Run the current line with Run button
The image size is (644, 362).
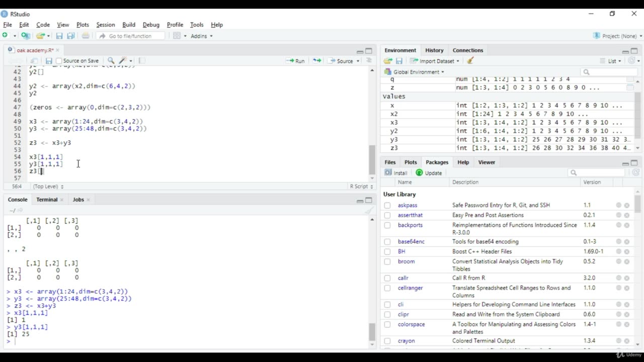pyautogui.click(x=295, y=61)
